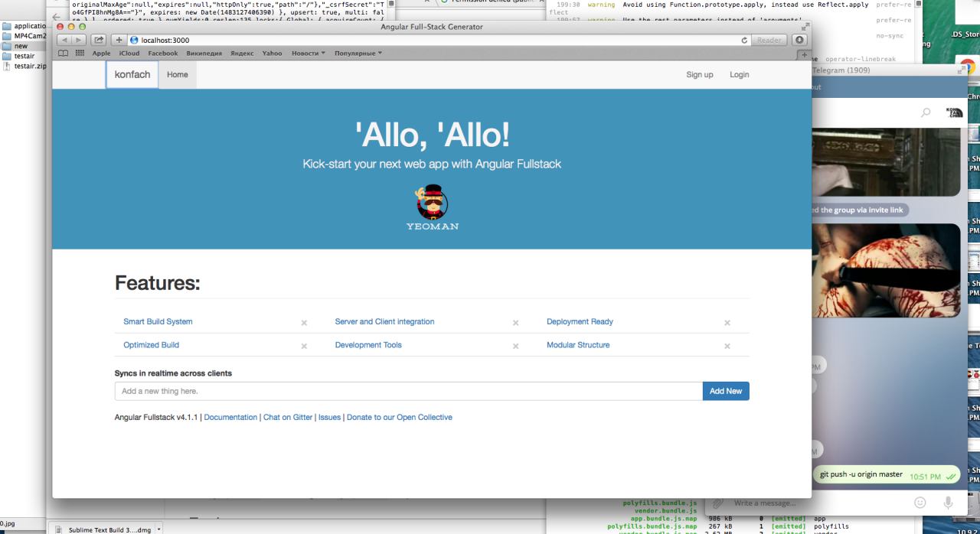Open the Optimized Build link

[151, 345]
